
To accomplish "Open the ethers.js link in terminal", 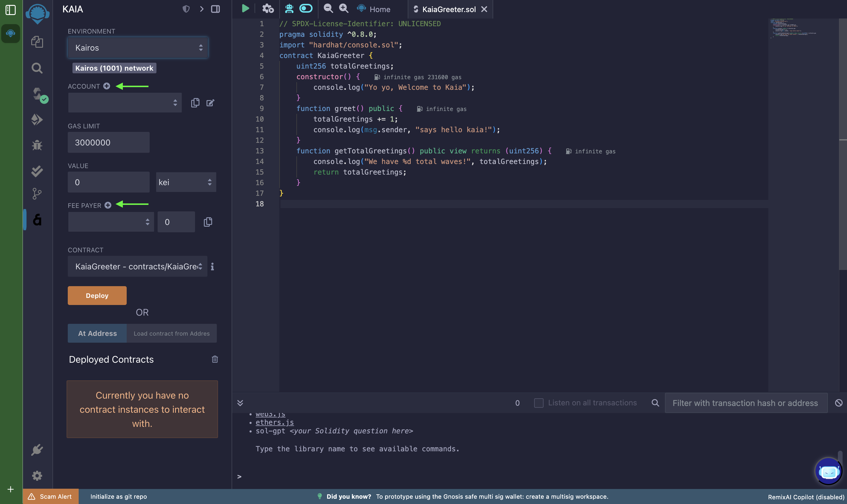I will point(275,422).
